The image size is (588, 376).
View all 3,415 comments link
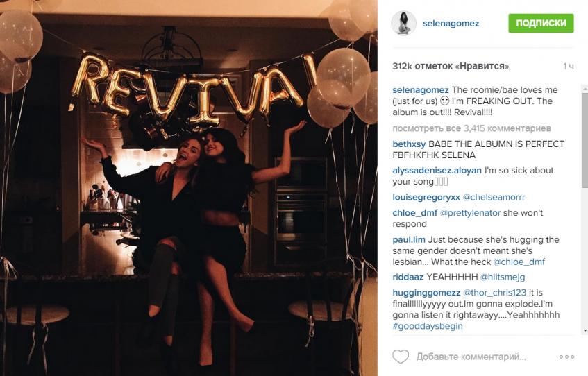(x=471, y=128)
